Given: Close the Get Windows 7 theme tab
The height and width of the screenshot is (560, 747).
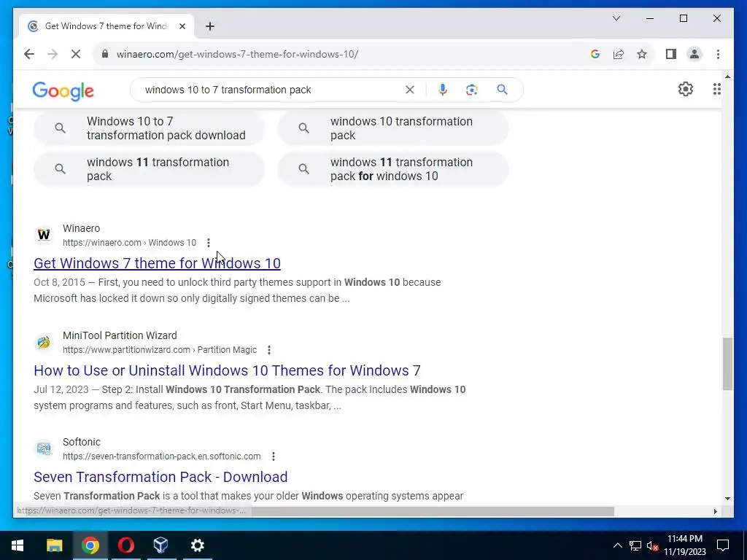Looking at the screenshot, I should point(182,26).
